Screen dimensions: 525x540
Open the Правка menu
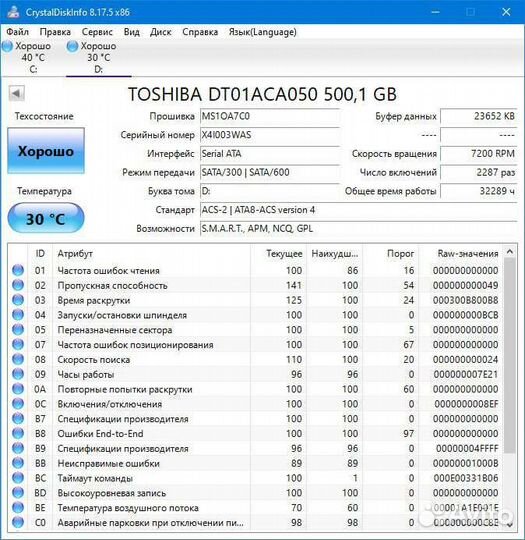point(55,32)
